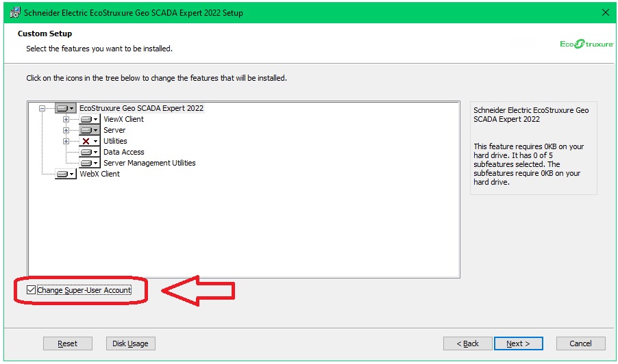Open the feature dropdown for EcoStruxure Geo SCADA Expert 2022
Image resolution: width=618 pixels, height=364 pixels.
[x=65, y=108]
